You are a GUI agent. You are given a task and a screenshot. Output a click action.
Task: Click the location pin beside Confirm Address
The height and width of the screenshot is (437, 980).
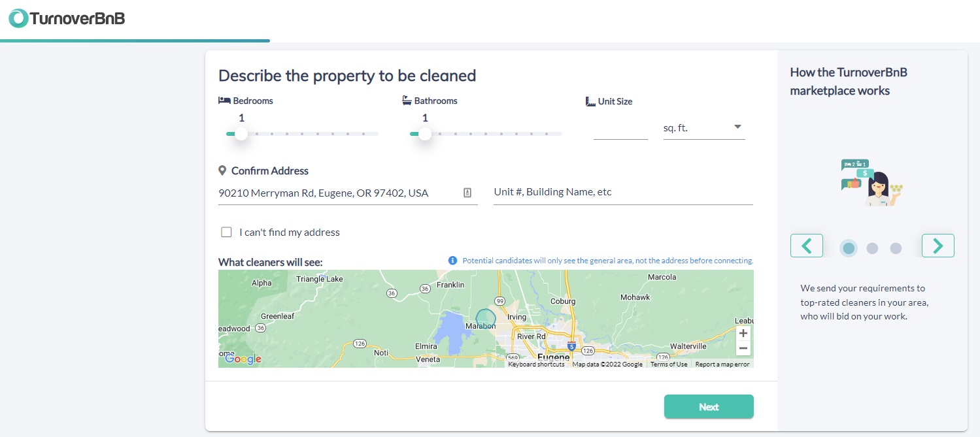tap(222, 170)
